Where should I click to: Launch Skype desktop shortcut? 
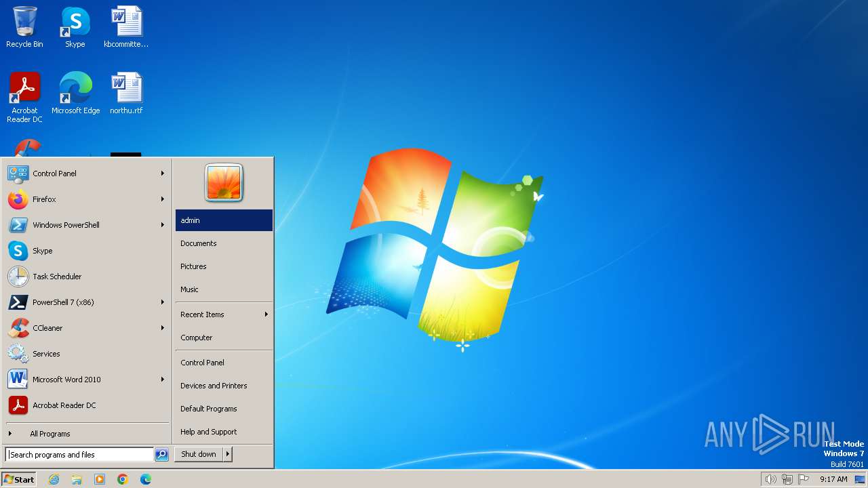[75, 27]
